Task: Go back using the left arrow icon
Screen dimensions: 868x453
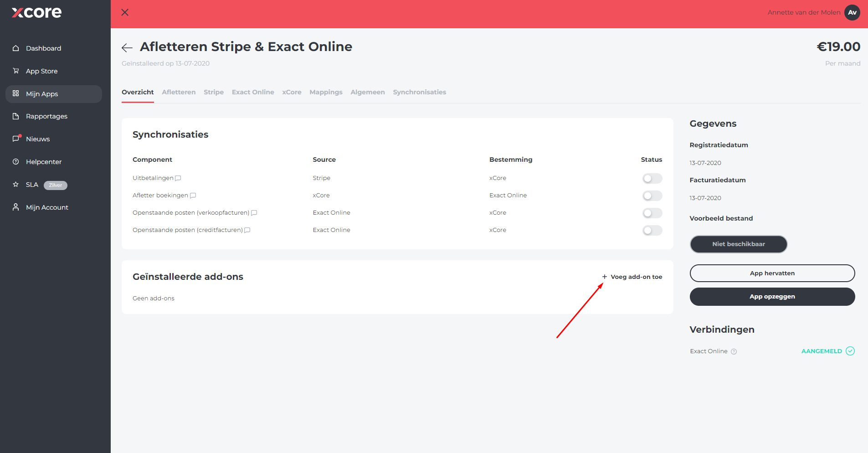Action: [x=127, y=47]
